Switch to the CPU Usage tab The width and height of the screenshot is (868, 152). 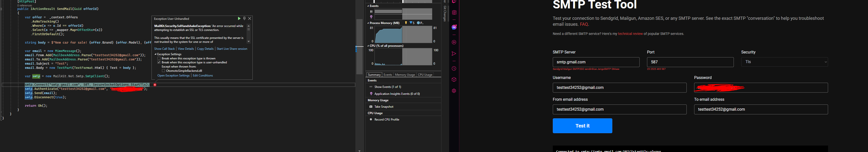(x=425, y=75)
